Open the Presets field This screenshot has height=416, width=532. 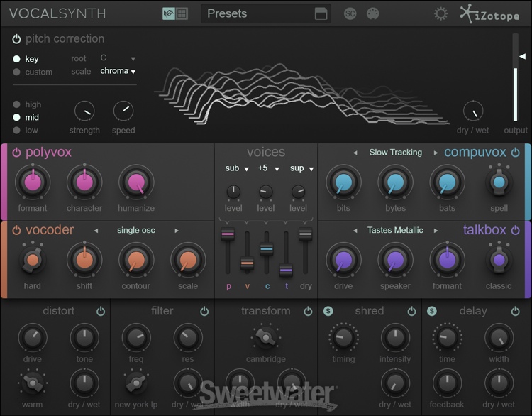[266, 13]
